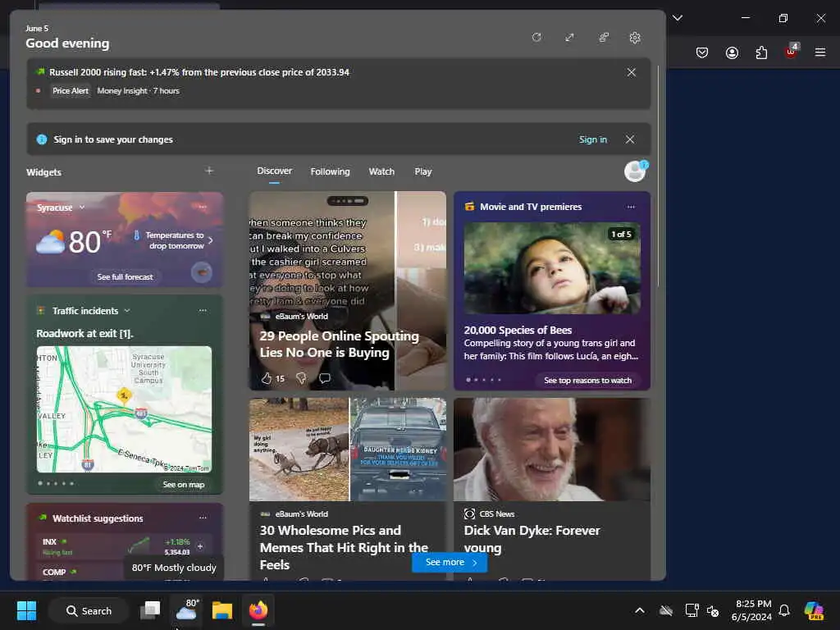Add a new widget with plus icon
The width and height of the screenshot is (840, 630).
tap(209, 171)
